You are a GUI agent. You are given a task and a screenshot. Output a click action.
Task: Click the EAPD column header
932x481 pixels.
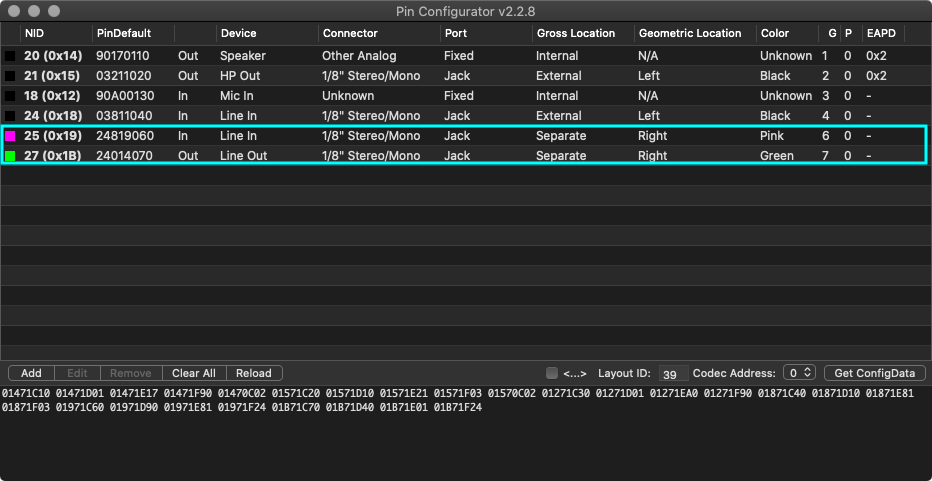[x=883, y=33]
